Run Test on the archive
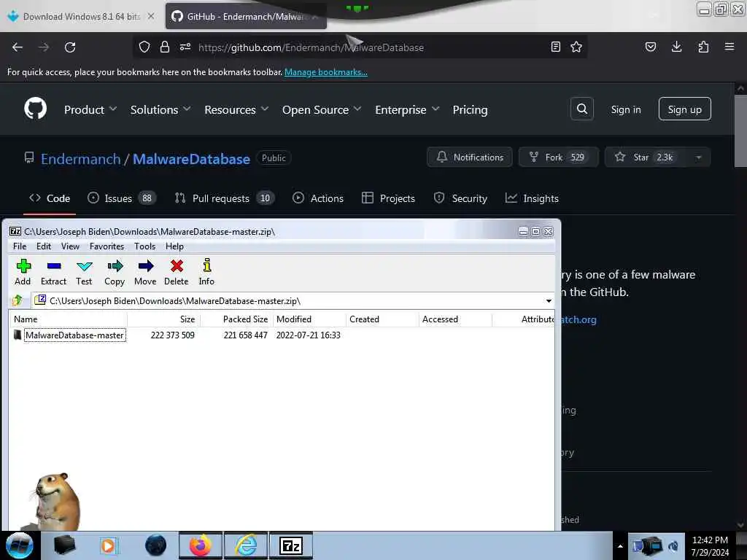 tap(84, 273)
